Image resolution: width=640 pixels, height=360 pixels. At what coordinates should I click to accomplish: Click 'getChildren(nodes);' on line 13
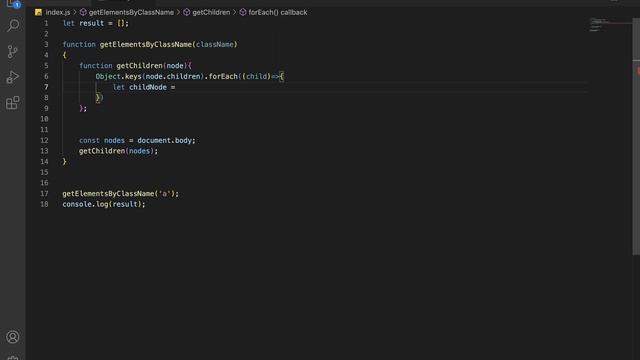pyautogui.click(x=118, y=151)
